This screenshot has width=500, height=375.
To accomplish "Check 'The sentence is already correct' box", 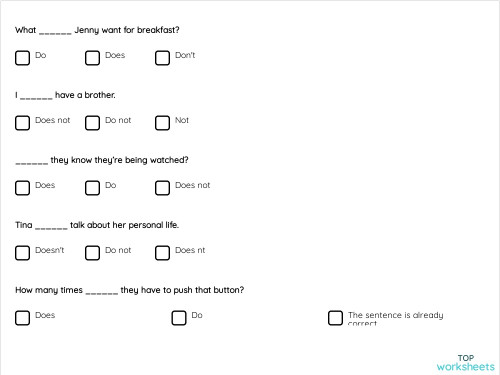I will click(x=335, y=318).
